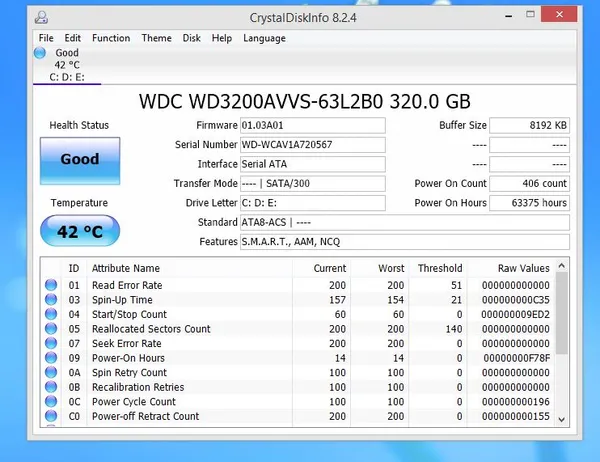
Task: Open the Function menu
Action: click(111, 38)
